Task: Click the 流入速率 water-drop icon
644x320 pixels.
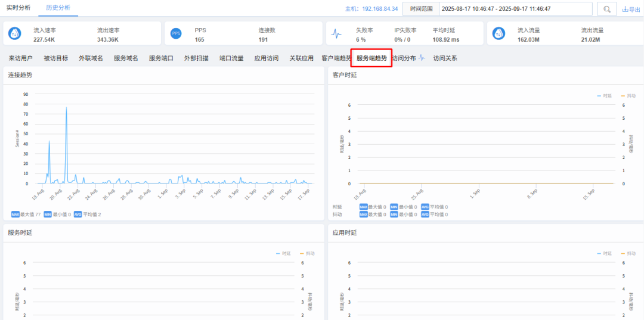Action: (x=15, y=34)
